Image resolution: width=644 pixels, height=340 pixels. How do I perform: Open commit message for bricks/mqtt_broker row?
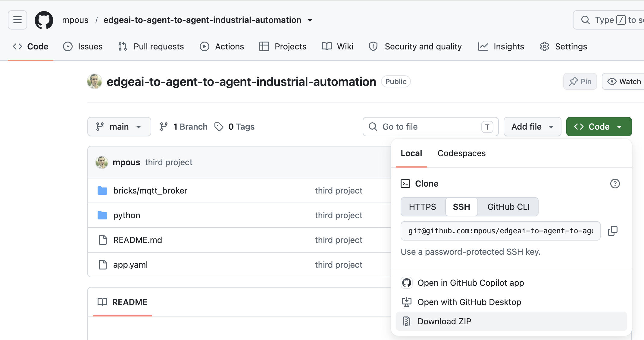coord(339,190)
